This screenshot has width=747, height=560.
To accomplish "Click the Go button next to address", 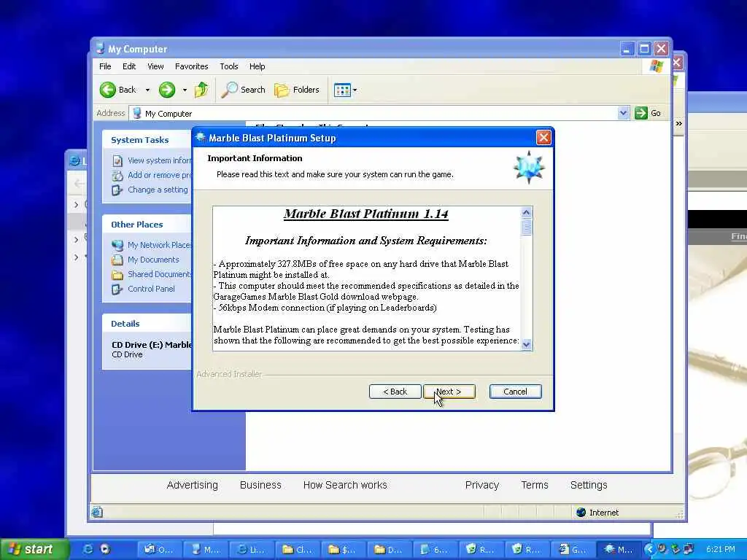I will 648,113.
